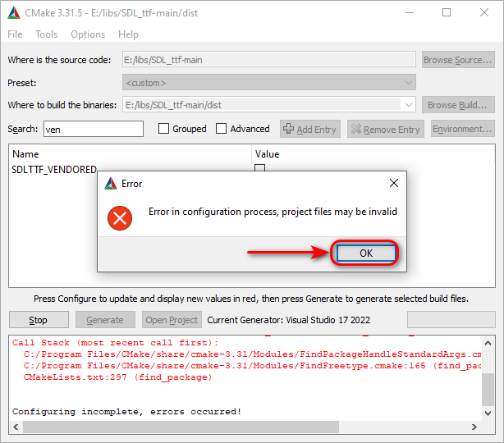Open the Options menu
The width and height of the screenshot is (504, 443).
pyautogui.click(x=87, y=34)
